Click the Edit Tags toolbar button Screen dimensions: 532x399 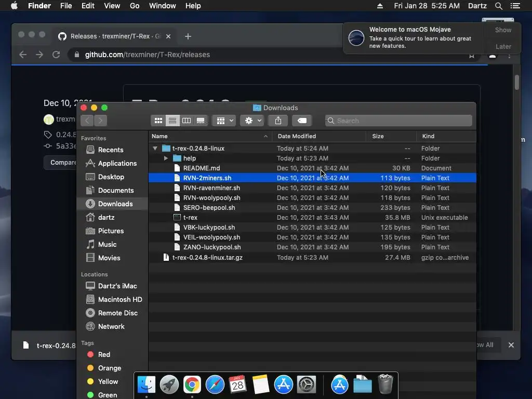pos(302,121)
